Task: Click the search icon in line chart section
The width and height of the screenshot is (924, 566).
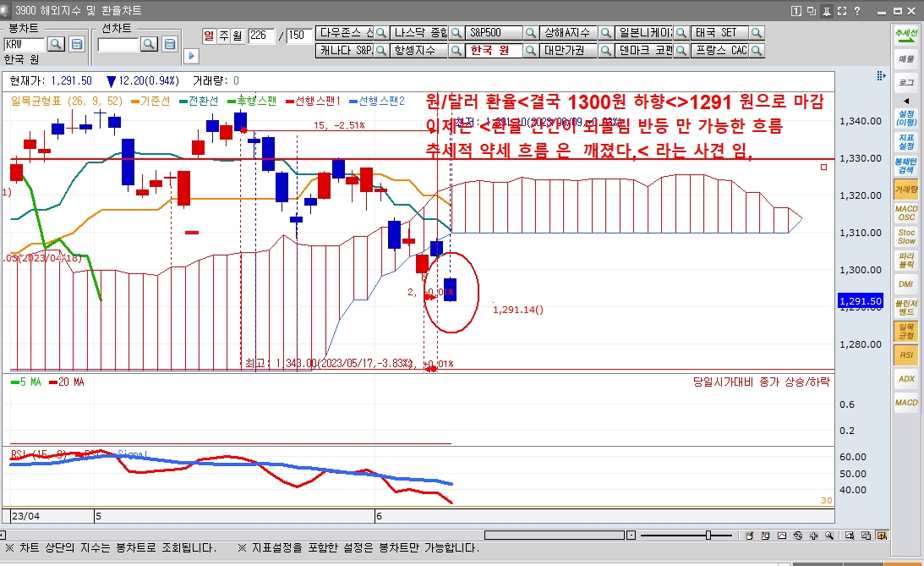Action: point(149,44)
